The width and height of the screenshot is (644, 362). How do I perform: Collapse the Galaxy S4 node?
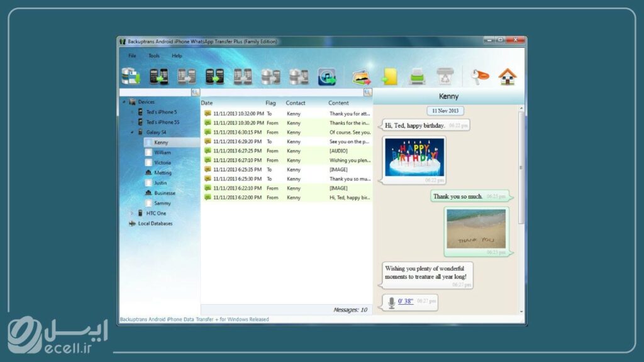[132, 132]
